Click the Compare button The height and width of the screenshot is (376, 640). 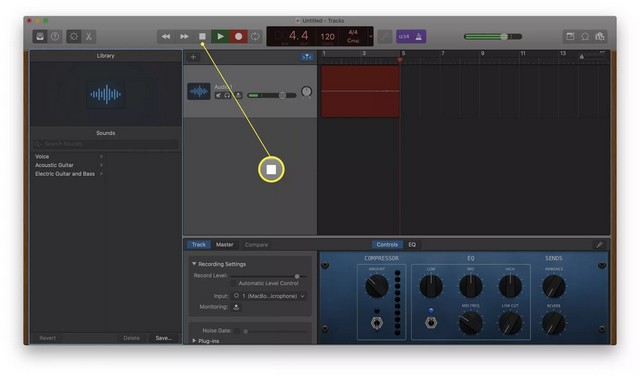(x=256, y=245)
